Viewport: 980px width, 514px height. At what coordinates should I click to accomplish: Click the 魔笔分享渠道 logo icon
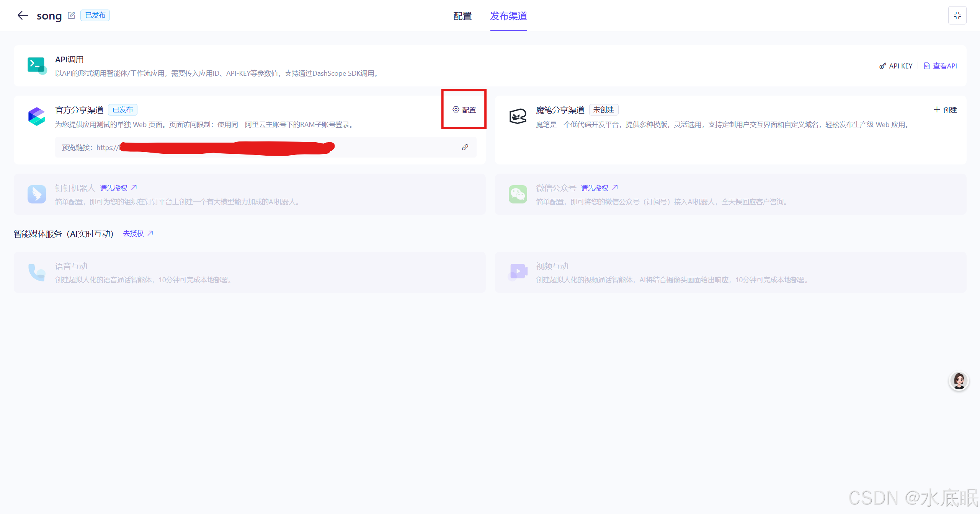(x=518, y=116)
